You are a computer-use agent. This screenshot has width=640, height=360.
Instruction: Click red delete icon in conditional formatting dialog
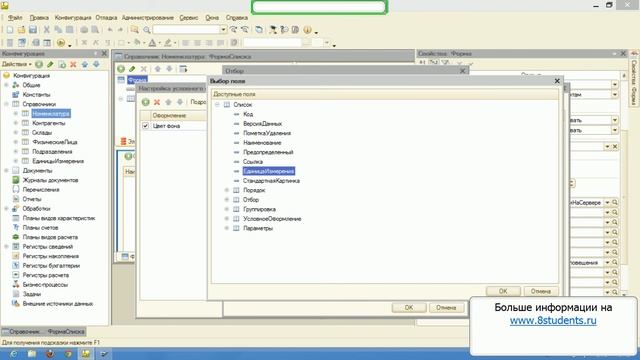coord(157,102)
